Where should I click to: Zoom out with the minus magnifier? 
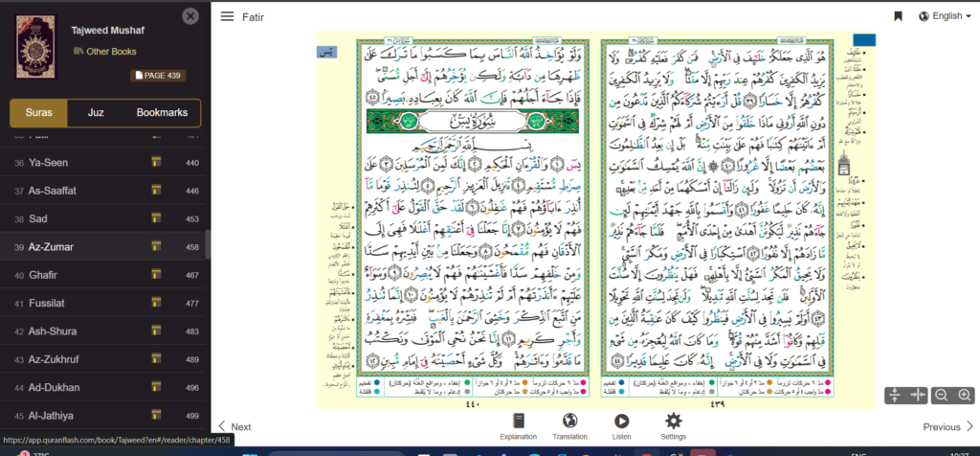(x=942, y=396)
